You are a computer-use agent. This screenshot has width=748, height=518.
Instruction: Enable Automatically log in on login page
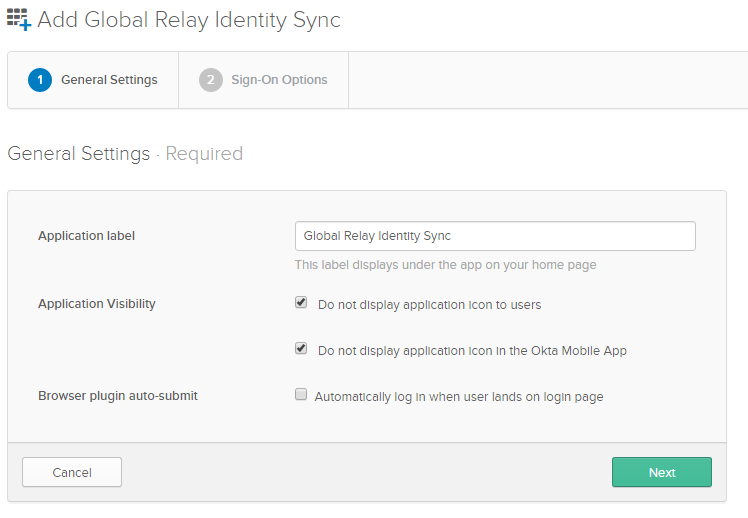[x=301, y=394]
